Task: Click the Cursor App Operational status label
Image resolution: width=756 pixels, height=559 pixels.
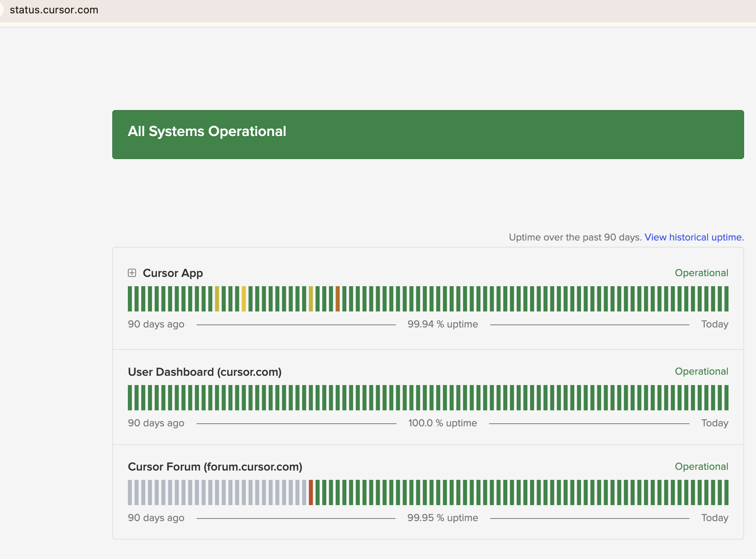Action: pos(701,273)
